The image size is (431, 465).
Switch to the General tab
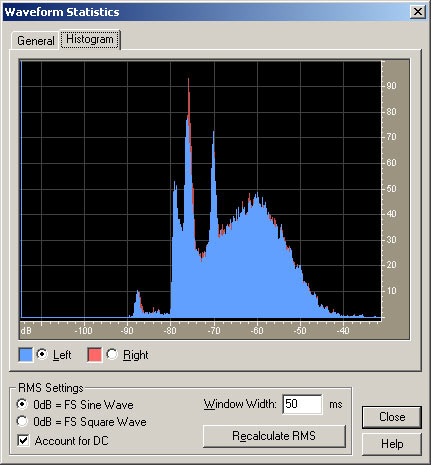(x=35, y=41)
